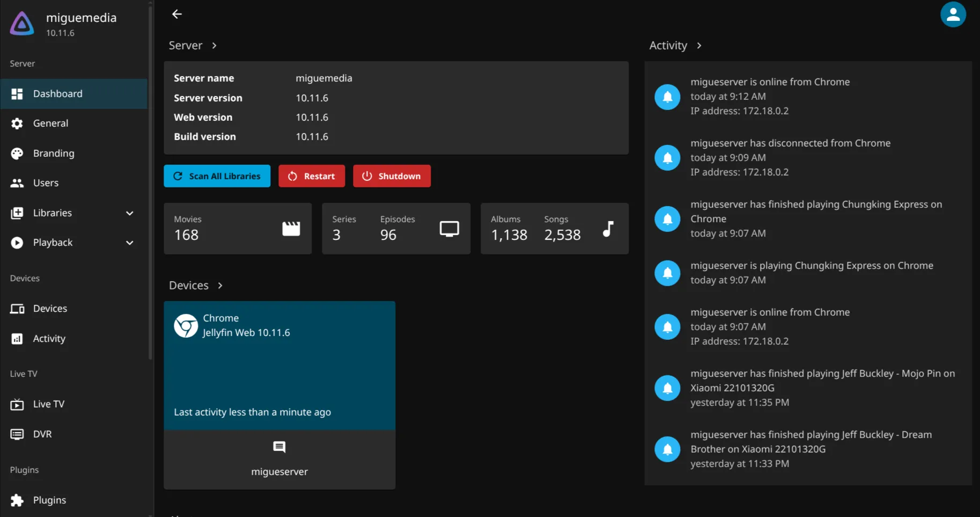The width and height of the screenshot is (980, 517).
Task: Click the TV screen icon
Action: (450, 229)
